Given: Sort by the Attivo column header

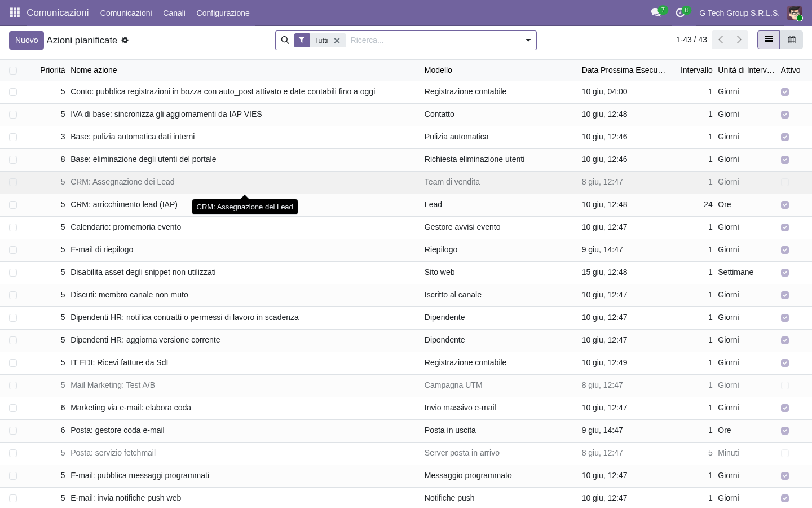Looking at the screenshot, I should click(791, 70).
